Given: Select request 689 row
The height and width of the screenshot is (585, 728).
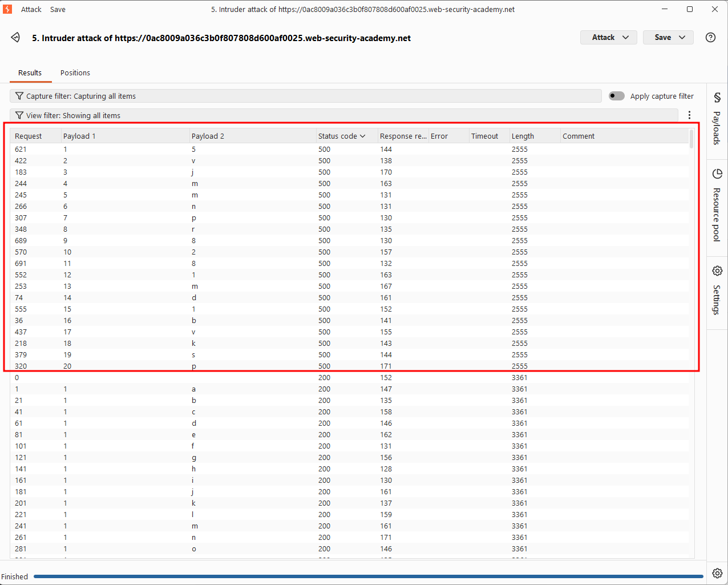Looking at the screenshot, I should point(349,240).
